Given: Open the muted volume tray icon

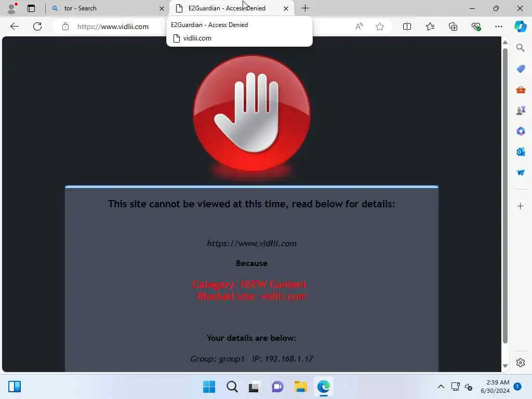Looking at the screenshot, I should 469,387.
